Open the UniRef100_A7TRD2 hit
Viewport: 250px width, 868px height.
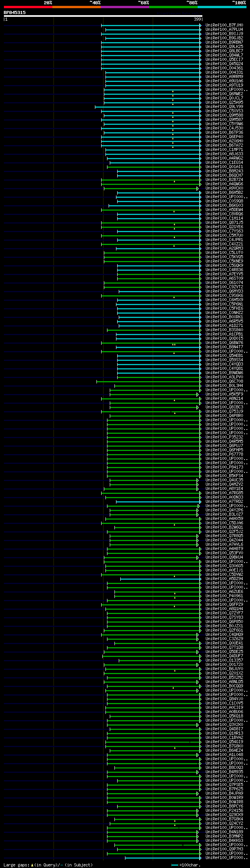224,501
